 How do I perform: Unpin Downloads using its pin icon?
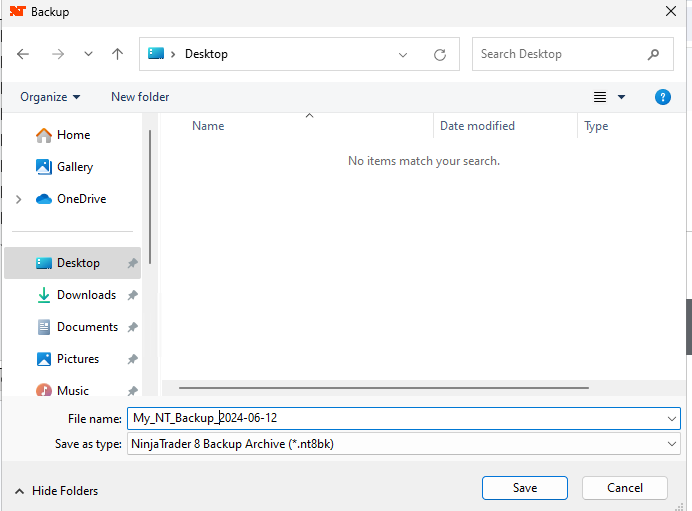tap(132, 295)
